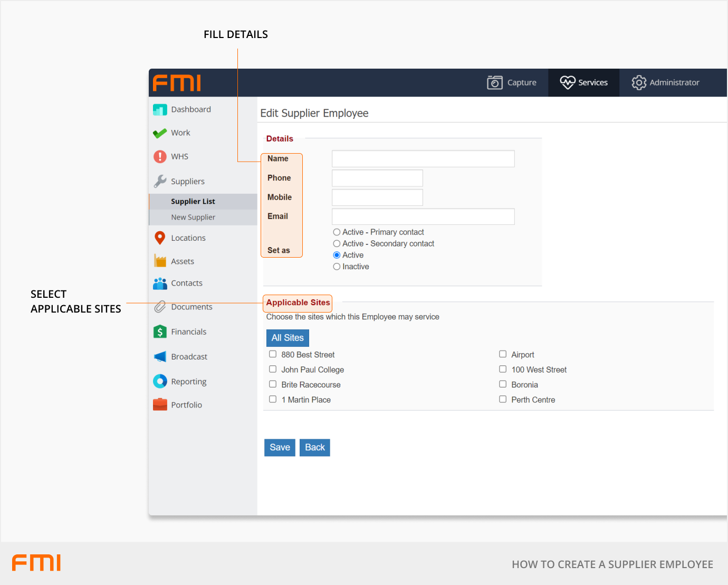Click the Financials dollar sign icon

[160, 332]
